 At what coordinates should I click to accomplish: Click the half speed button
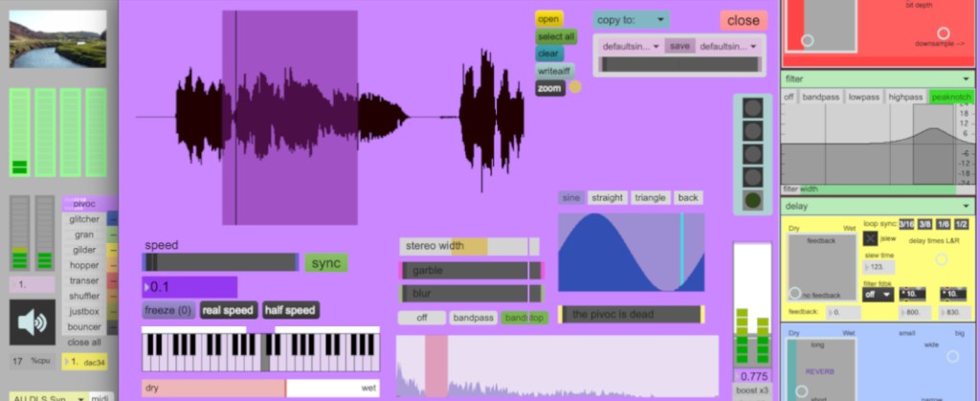coord(290,310)
